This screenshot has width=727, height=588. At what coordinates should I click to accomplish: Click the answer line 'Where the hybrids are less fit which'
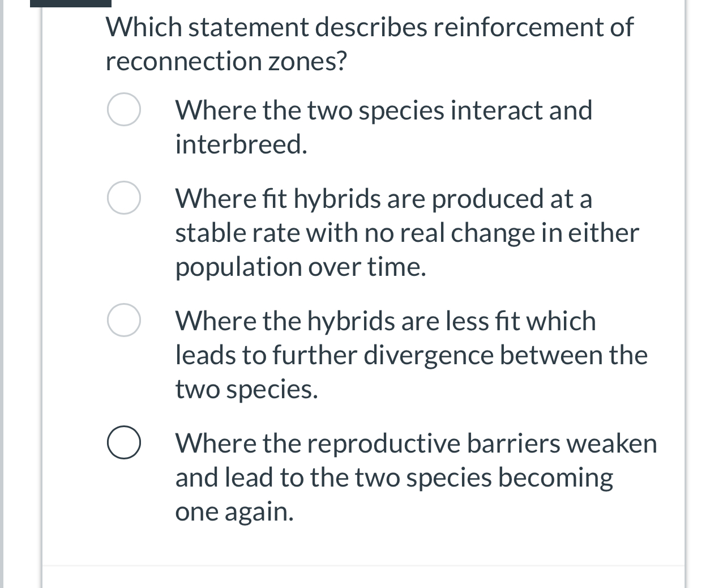pyautogui.click(x=386, y=321)
